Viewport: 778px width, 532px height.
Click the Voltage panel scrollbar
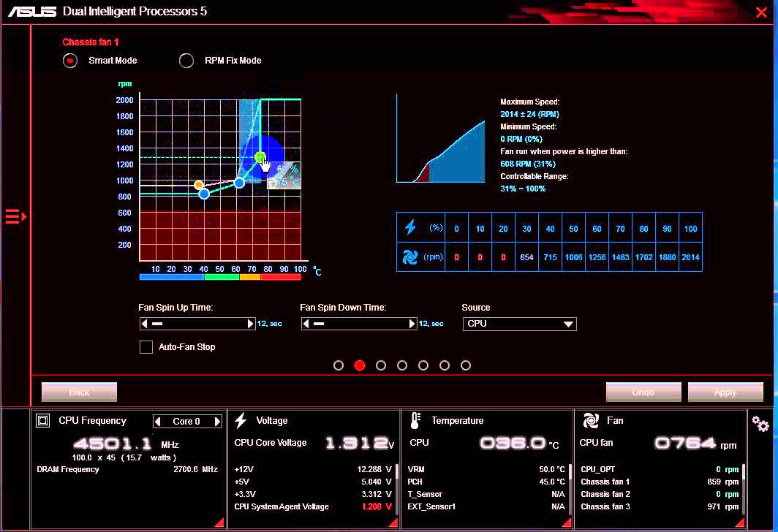[x=397, y=473]
